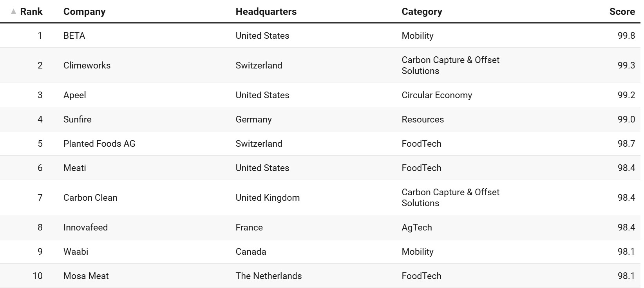Sort table by Company column header
Viewport: 644px width, 288px height.
(84, 12)
